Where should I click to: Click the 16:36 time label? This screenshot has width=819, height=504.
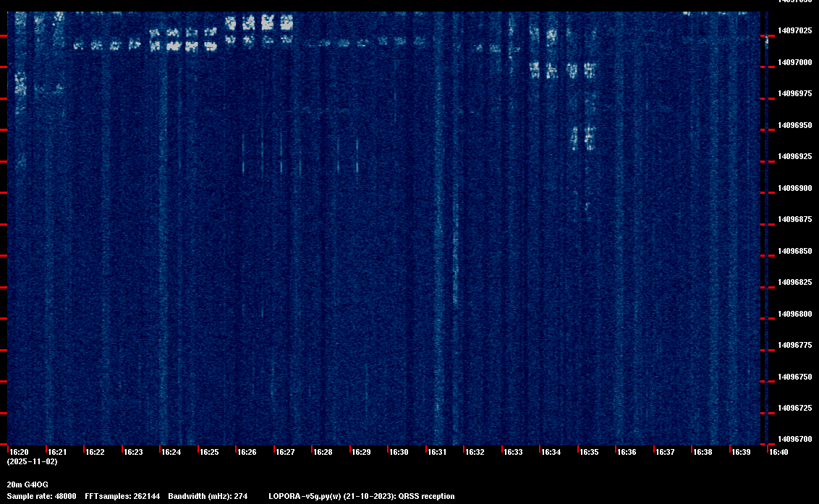coord(627,452)
